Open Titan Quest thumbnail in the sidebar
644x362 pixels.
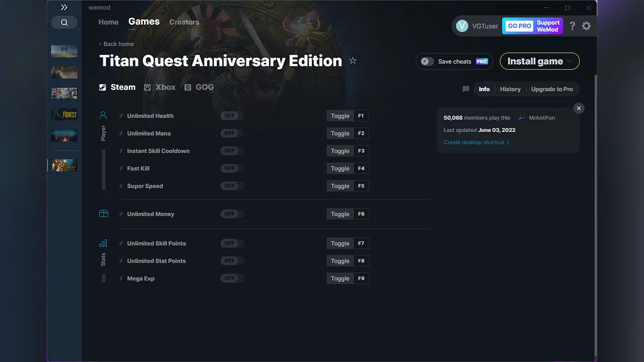63,165
